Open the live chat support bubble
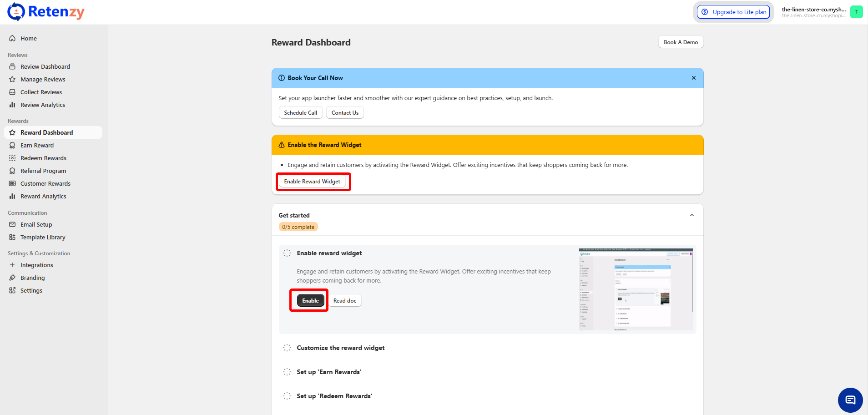This screenshot has width=868, height=415. (x=850, y=400)
